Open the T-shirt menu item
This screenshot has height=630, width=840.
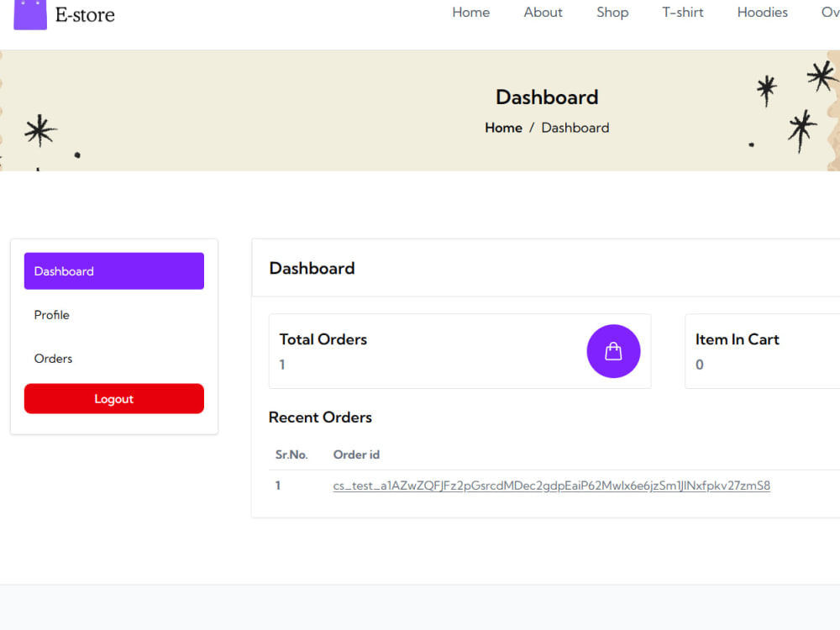[x=682, y=13]
